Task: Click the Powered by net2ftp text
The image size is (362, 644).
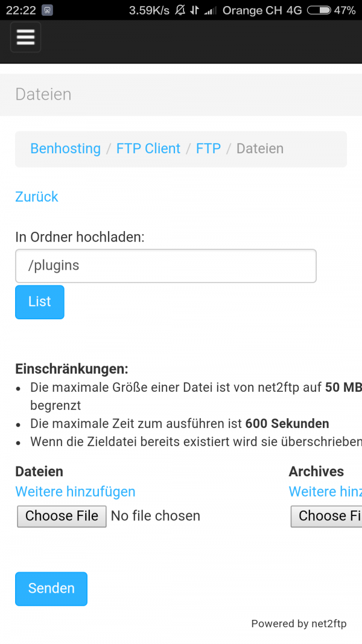Action: 299,623
